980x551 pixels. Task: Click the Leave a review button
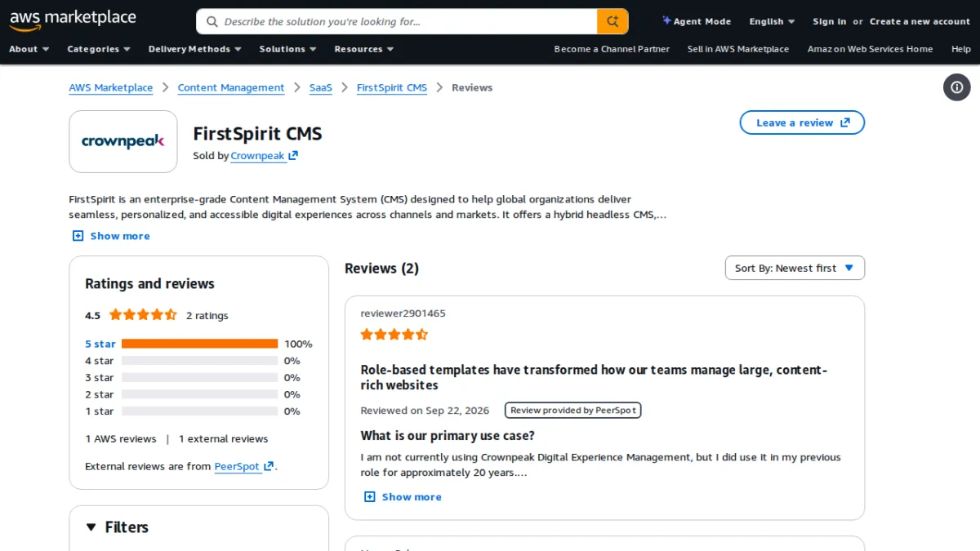click(802, 122)
